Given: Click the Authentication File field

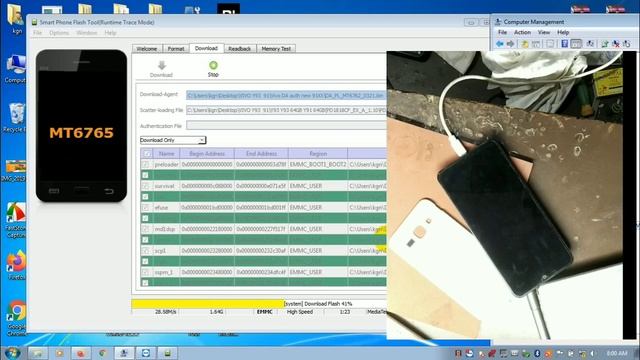Looking at the screenshot, I should coord(286,125).
